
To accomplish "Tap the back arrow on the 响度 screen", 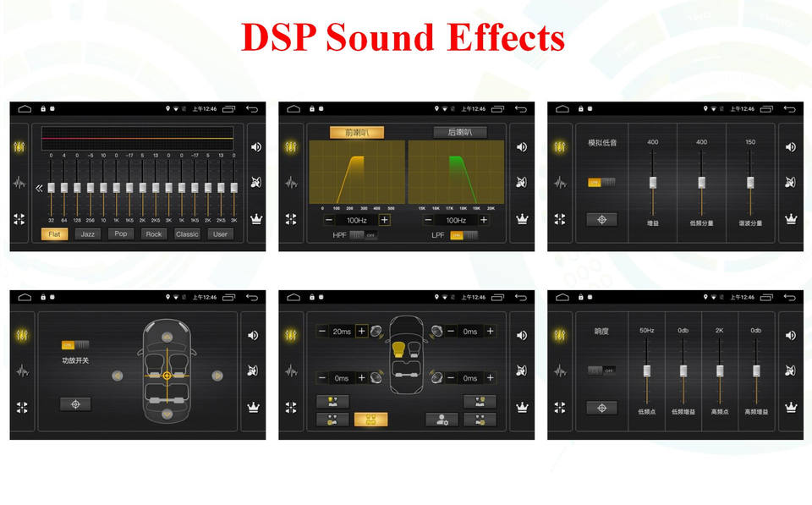I will 789,297.
